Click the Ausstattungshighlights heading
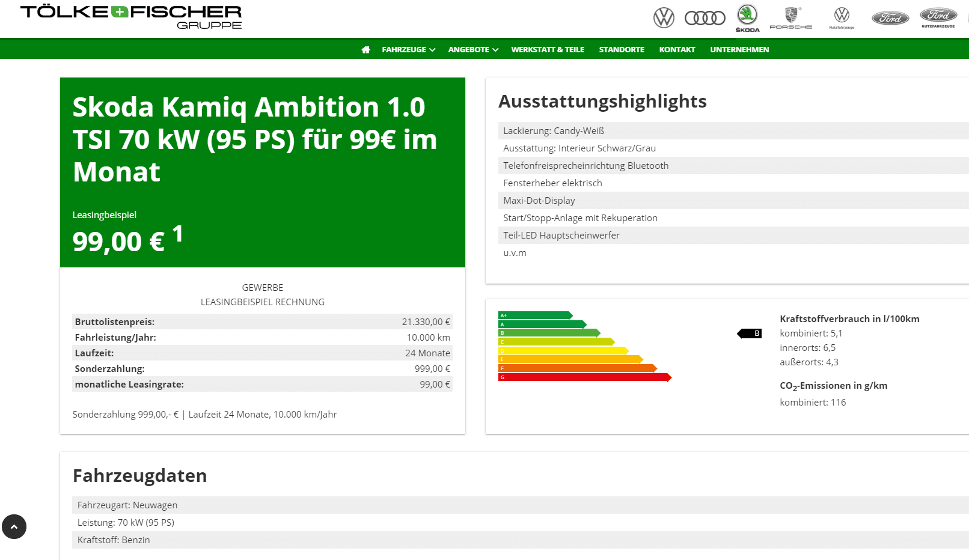The image size is (969, 560). (x=602, y=102)
